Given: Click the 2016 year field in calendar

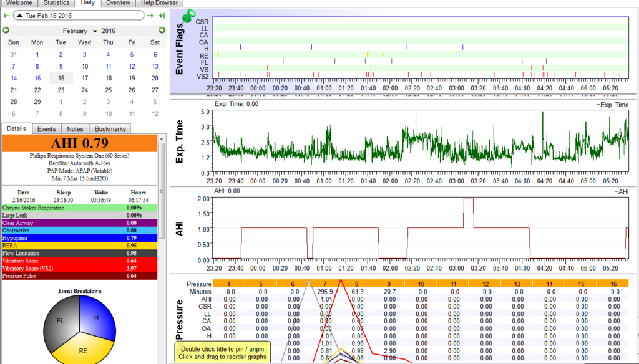Looking at the screenshot, I should coord(109,31).
